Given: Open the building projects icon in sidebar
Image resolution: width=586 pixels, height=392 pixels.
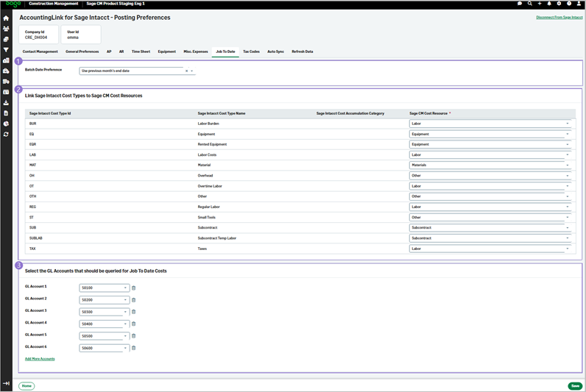Looking at the screenshot, I should [6, 60].
